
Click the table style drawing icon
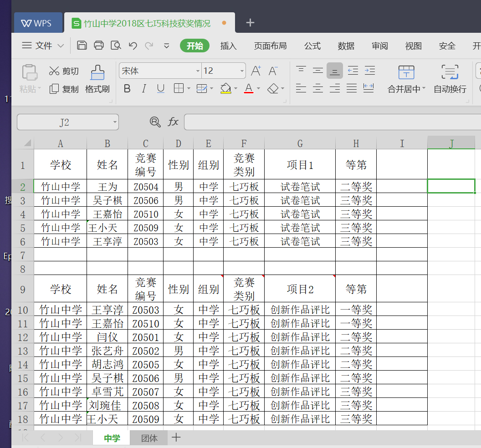pyautogui.click(x=201, y=89)
